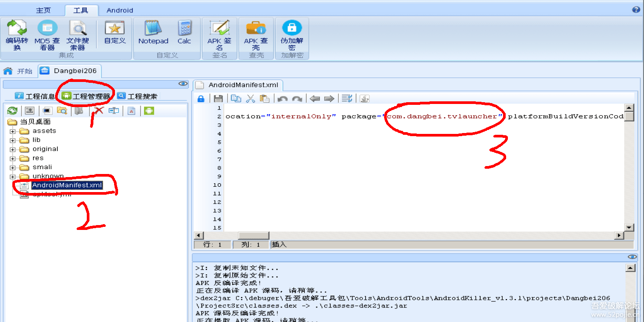Click the green Android icon in tree toolbar
The image size is (644, 322).
149,111
